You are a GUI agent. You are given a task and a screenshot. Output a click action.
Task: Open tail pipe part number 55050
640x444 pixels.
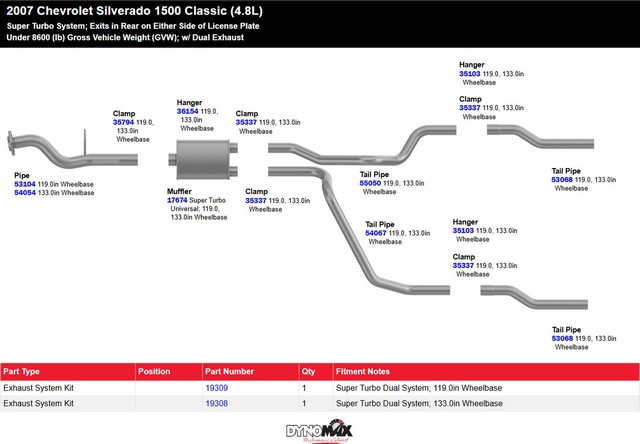[371, 184]
